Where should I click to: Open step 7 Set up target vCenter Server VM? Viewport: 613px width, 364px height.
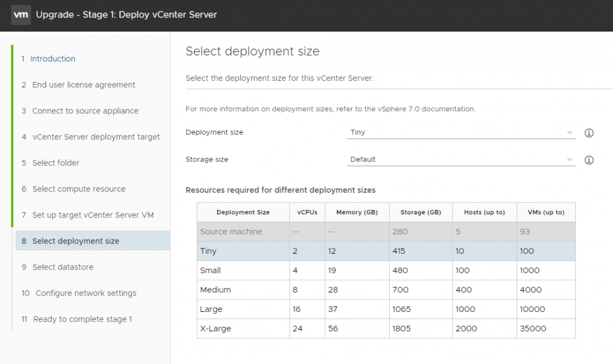87,215
